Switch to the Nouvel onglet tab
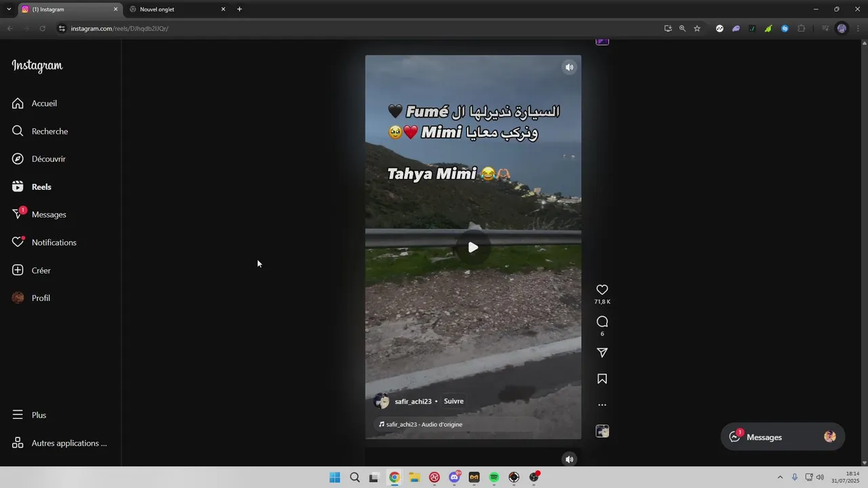 point(176,9)
